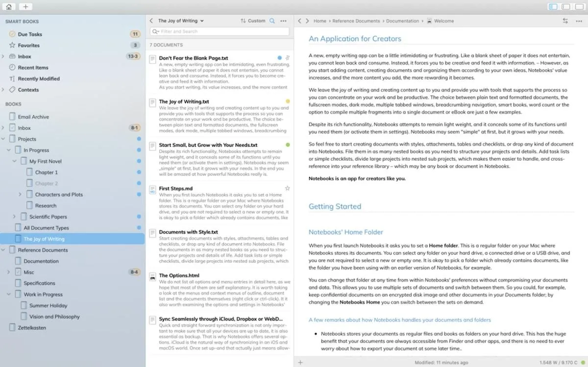Toggle the Inbox book checkbox icon
This screenshot has height=367, width=588.
tap(12, 128)
